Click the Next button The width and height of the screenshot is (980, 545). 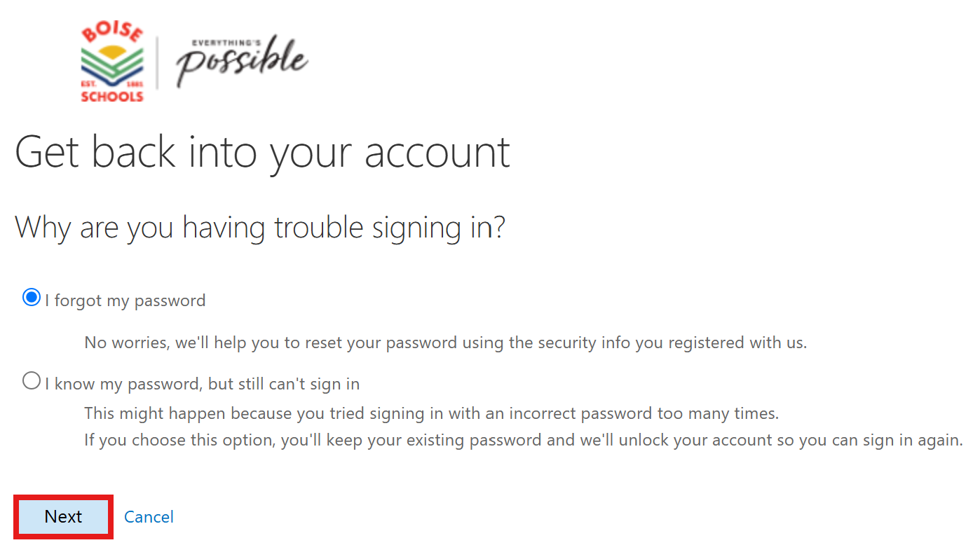[x=63, y=517]
